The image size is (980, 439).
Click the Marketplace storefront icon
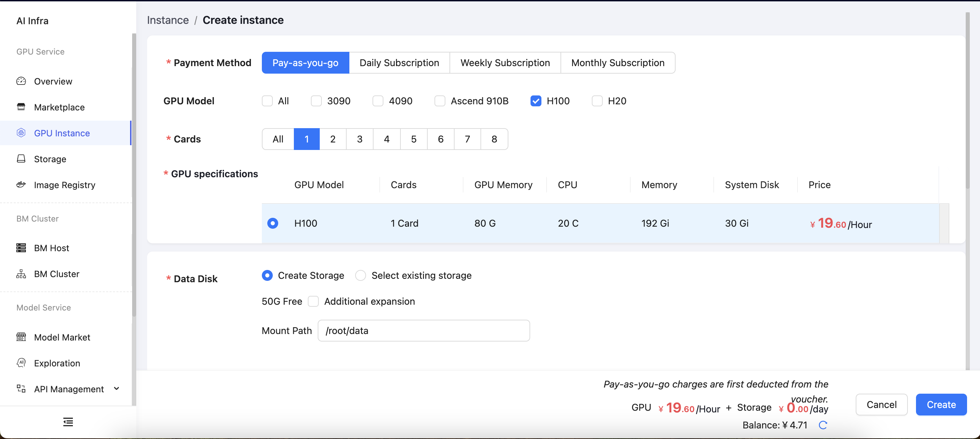tap(21, 107)
